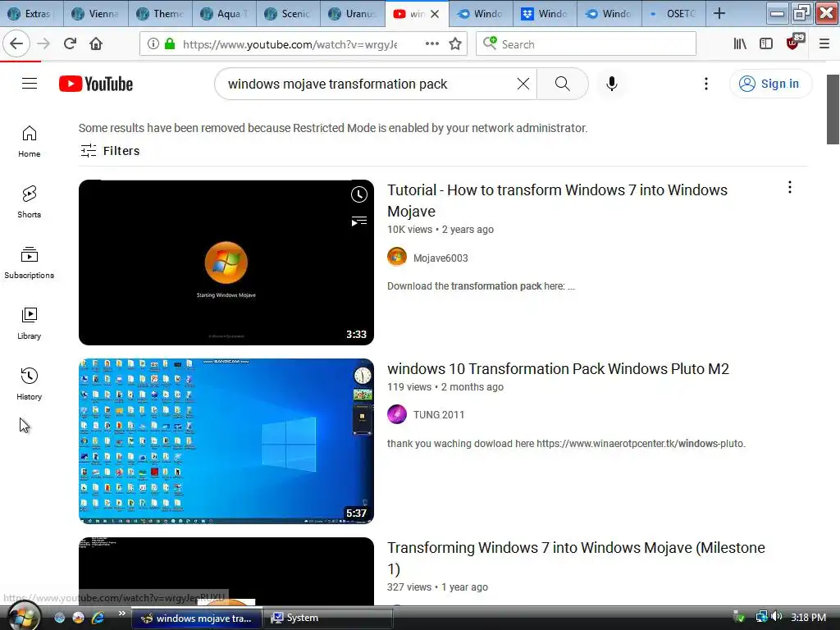The image size is (840, 630).
Task: Switch to the Scenic browser tab
Action: 289,14
